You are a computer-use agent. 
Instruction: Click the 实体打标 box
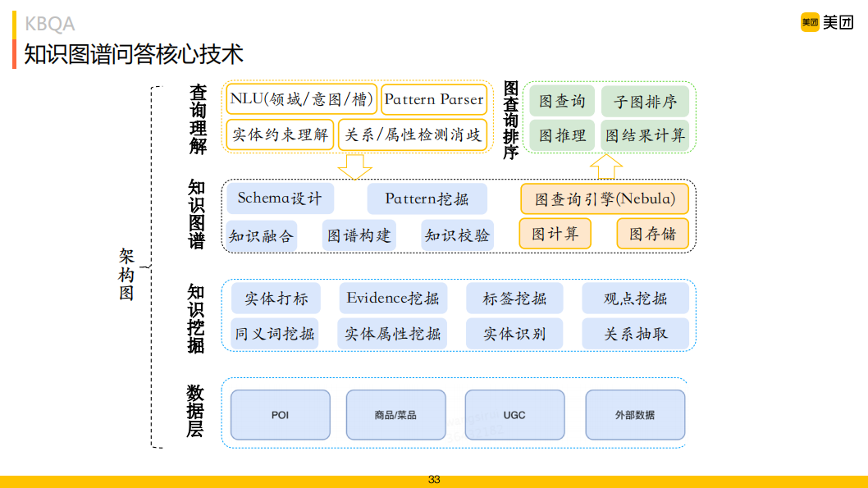276,299
